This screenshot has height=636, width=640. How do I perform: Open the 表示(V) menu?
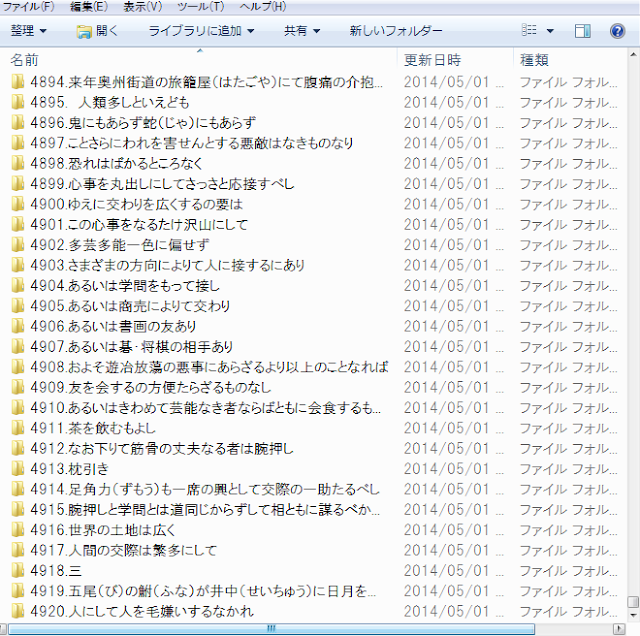pyautogui.click(x=142, y=7)
